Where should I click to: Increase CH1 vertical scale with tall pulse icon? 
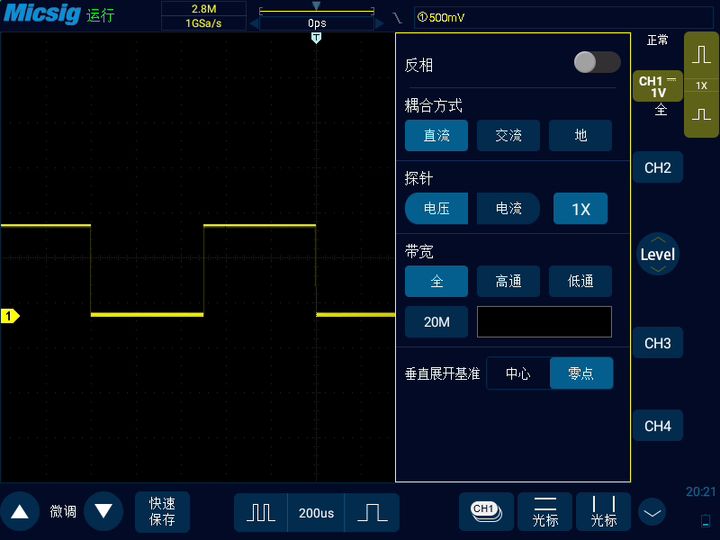[x=701, y=56]
